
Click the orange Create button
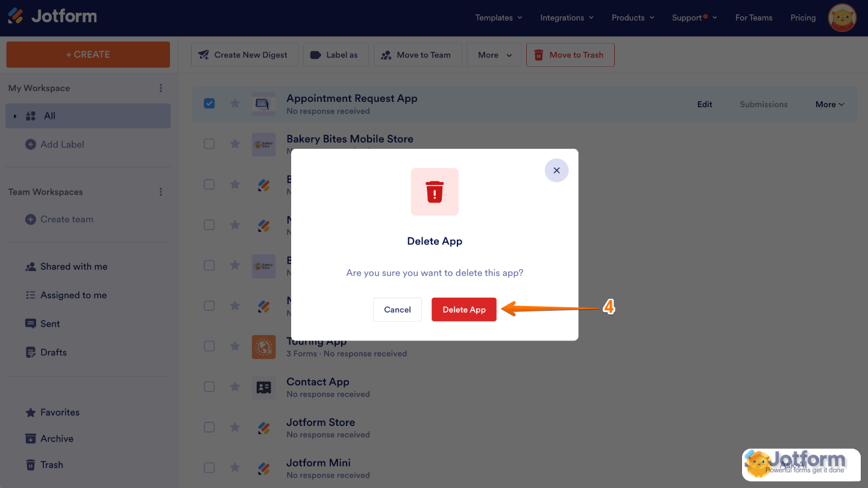coord(88,55)
